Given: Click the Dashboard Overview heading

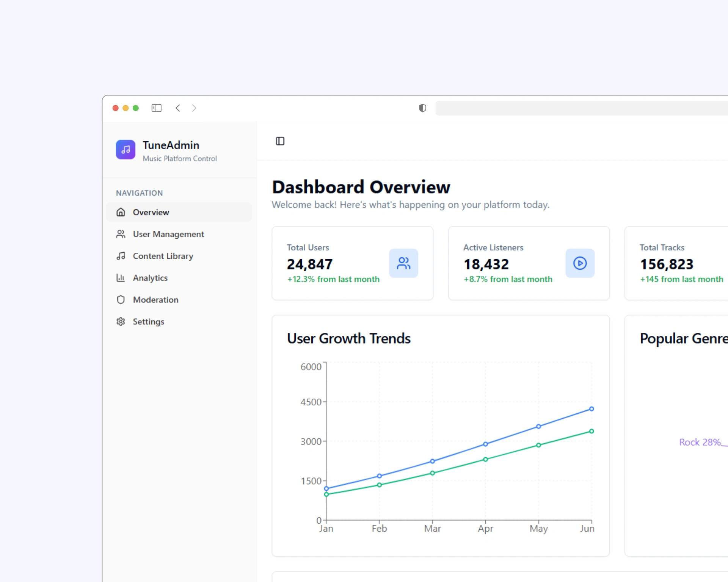Looking at the screenshot, I should [x=361, y=187].
